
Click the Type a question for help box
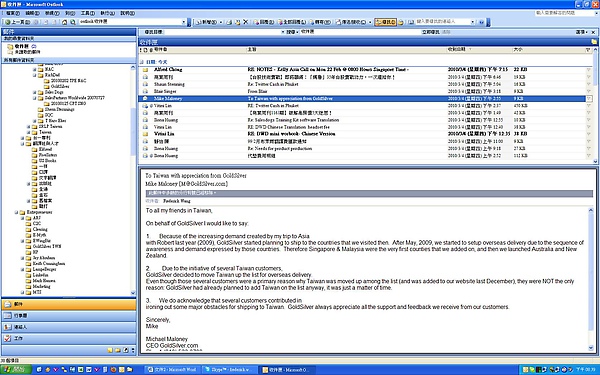pyautogui.click(x=564, y=13)
